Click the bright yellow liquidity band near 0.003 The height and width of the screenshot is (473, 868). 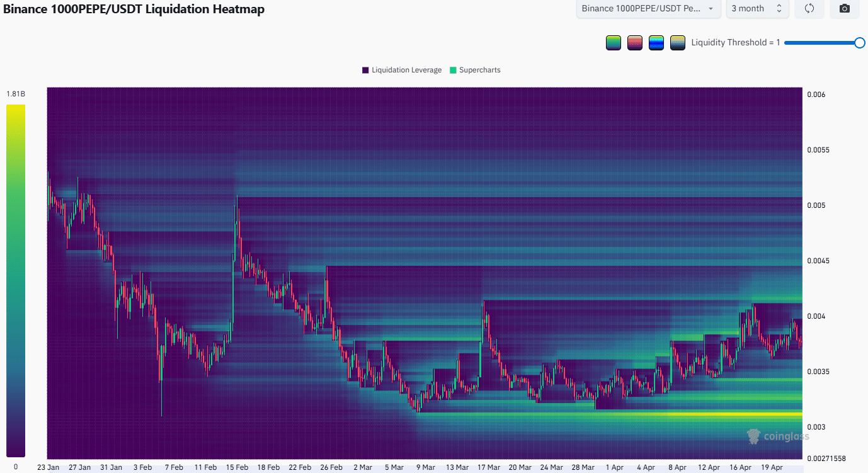point(724,414)
